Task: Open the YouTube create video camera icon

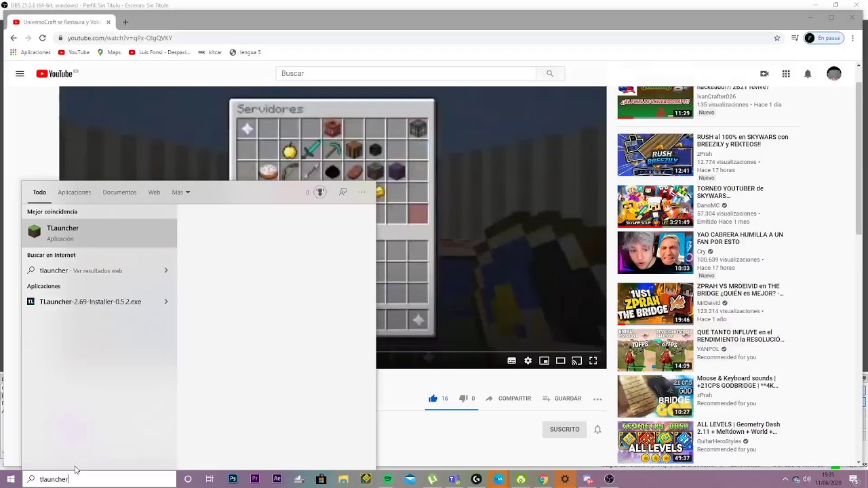Action: pos(764,74)
